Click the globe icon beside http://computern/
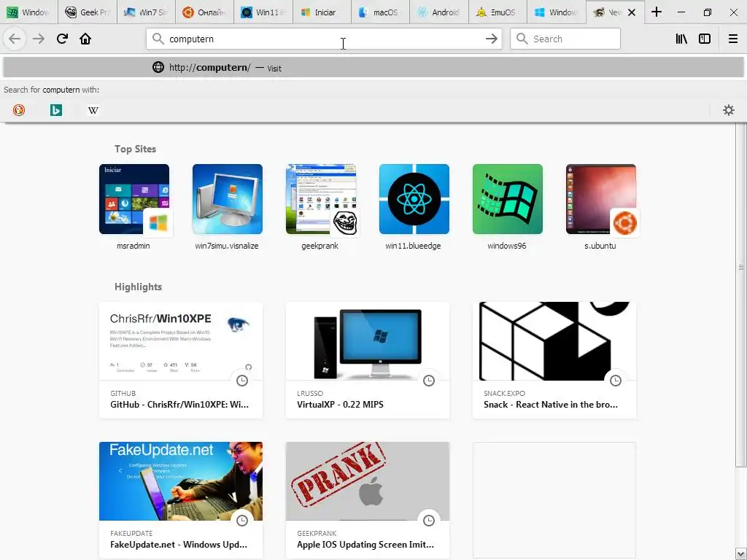This screenshot has width=747, height=560. (158, 67)
